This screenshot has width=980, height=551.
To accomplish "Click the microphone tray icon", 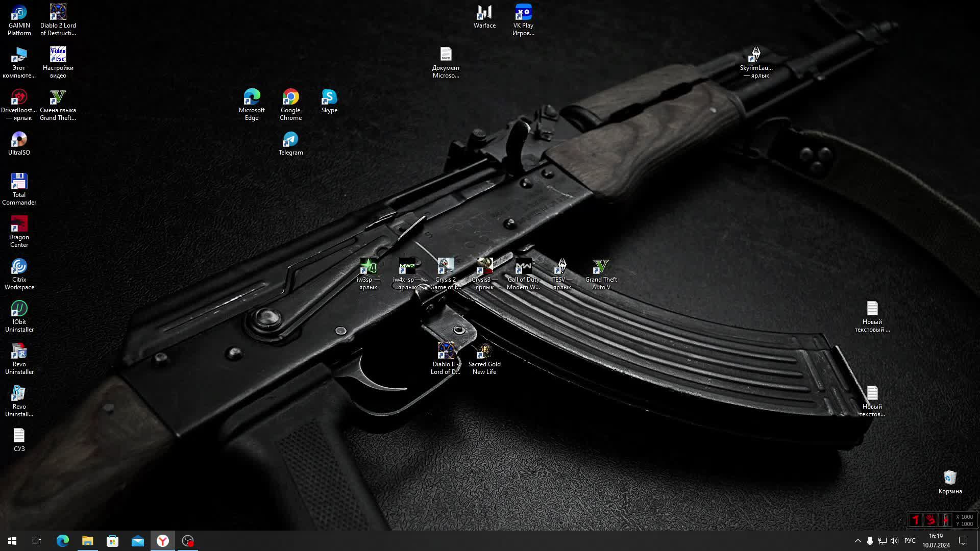I will tap(870, 541).
